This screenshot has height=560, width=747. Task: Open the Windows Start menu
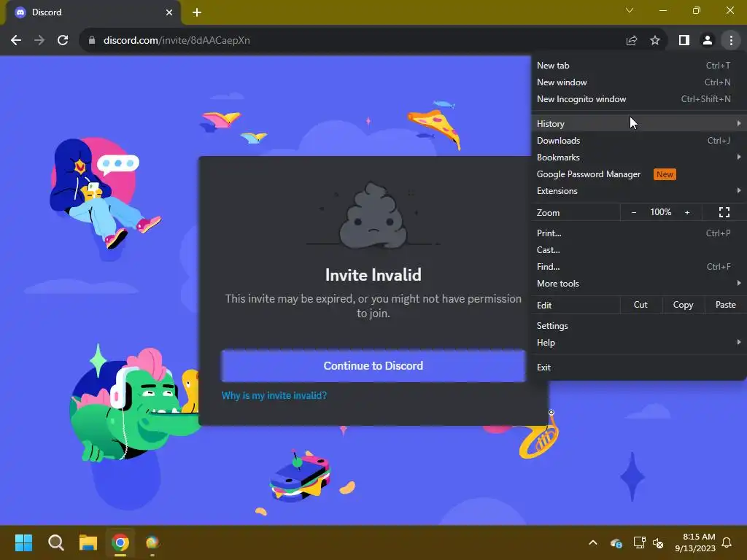point(23,542)
